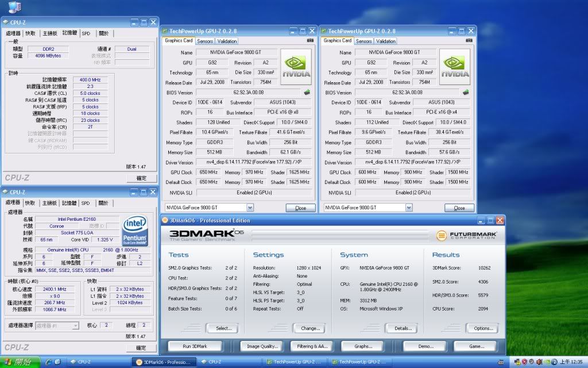The image size is (588, 368).
Task: Click the CPU Score value 2094
Action: [x=483, y=309]
